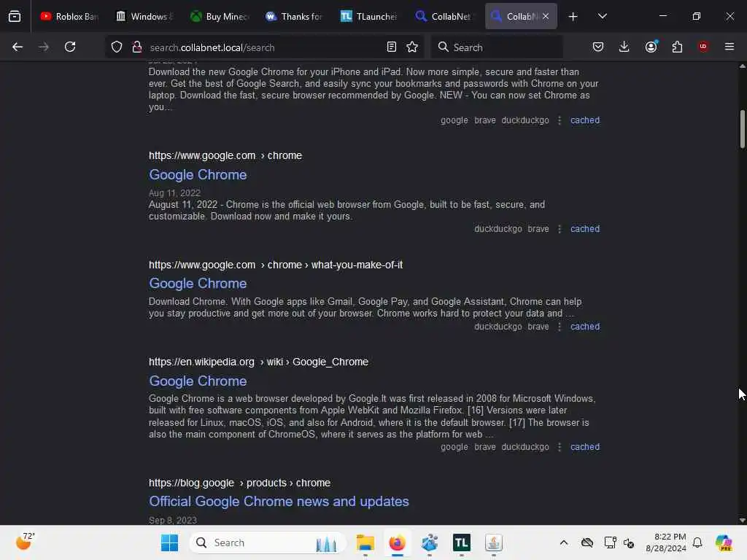Bookmark this page with star icon
This screenshot has height=560, width=747.
pos(412,47)
